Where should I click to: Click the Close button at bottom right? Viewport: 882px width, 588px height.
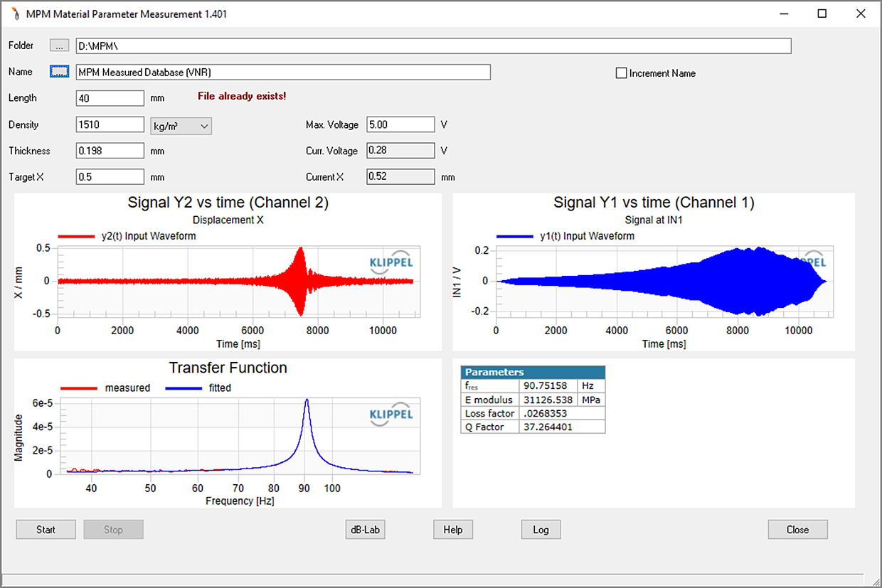[797, 530]
